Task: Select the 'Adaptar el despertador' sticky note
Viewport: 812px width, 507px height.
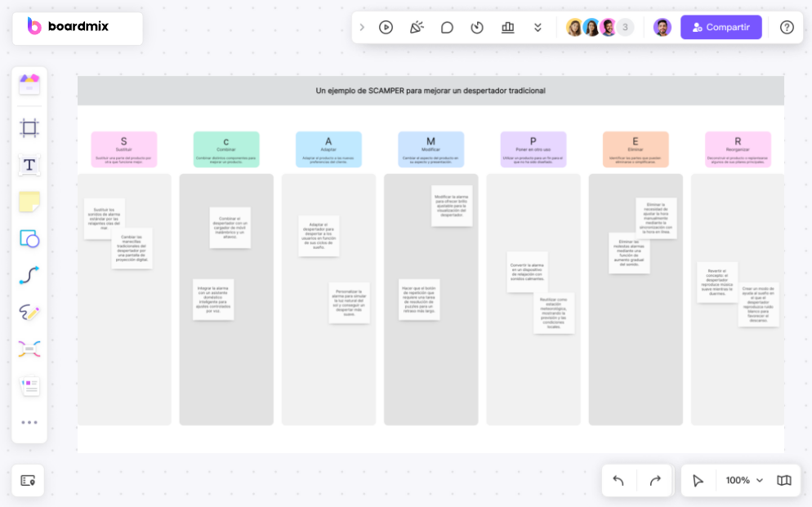Action: click(319, 236)
